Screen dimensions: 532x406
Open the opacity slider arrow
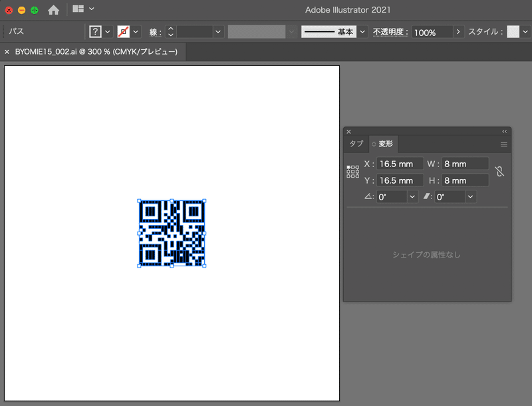[458, 32]
